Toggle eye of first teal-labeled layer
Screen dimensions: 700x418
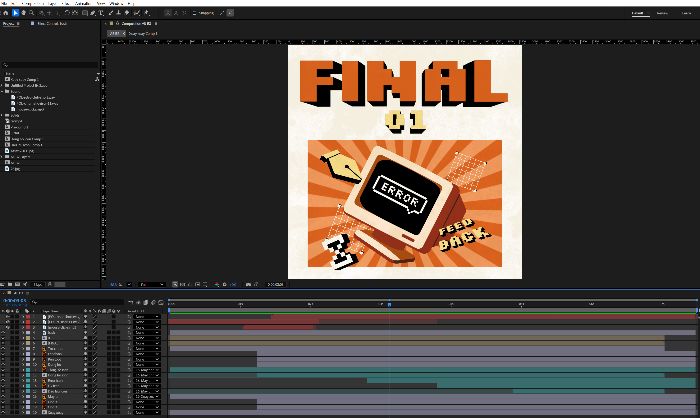pos(3,370)
